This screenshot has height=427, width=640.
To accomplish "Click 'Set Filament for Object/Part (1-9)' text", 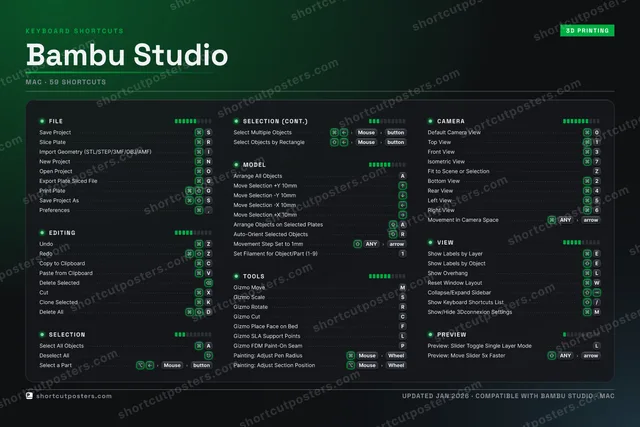I will [276, 254].
